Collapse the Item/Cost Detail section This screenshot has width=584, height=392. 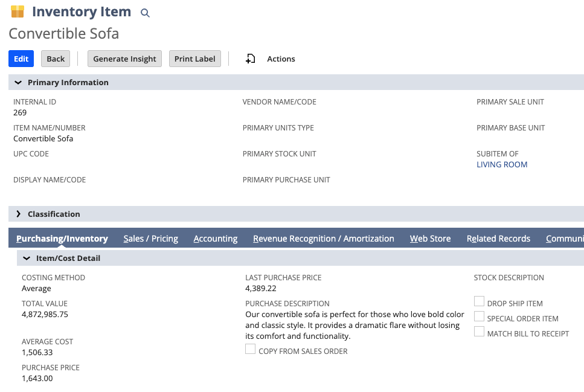[x=27, y=259]
